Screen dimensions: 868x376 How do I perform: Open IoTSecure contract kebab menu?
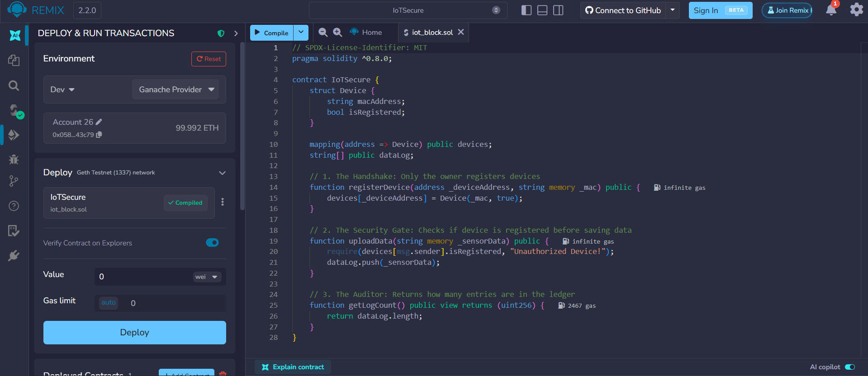click(223, 202)
